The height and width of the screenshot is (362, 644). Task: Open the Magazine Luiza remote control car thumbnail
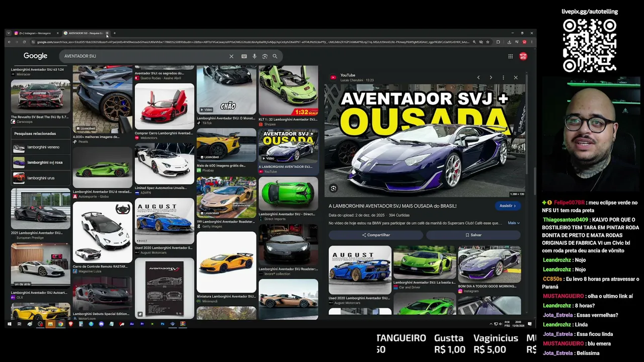coord(102,232)
